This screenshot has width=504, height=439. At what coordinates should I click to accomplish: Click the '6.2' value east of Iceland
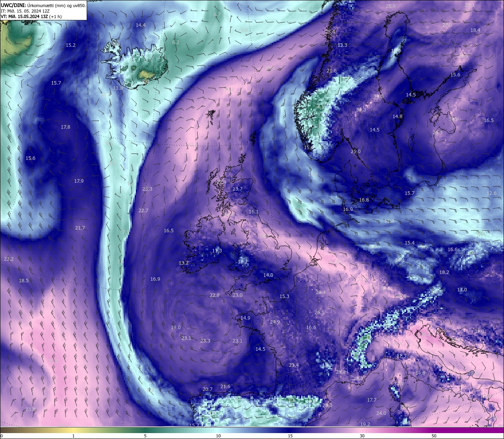[176, 42]
